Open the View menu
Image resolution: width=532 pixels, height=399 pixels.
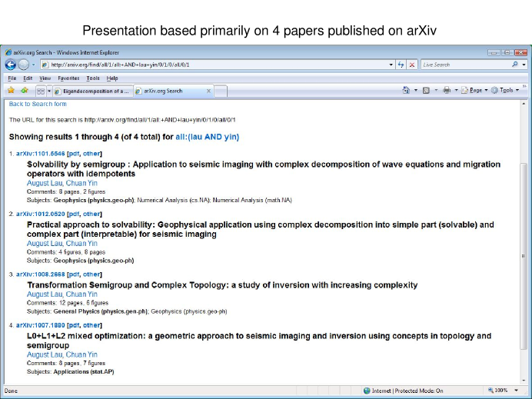pyautogui.click(x=45, y=78)
